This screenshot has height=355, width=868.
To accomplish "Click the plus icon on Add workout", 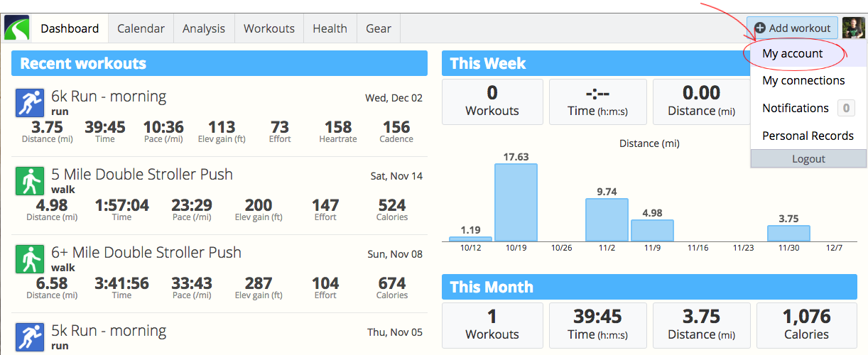I will click(x=760, y=28).
